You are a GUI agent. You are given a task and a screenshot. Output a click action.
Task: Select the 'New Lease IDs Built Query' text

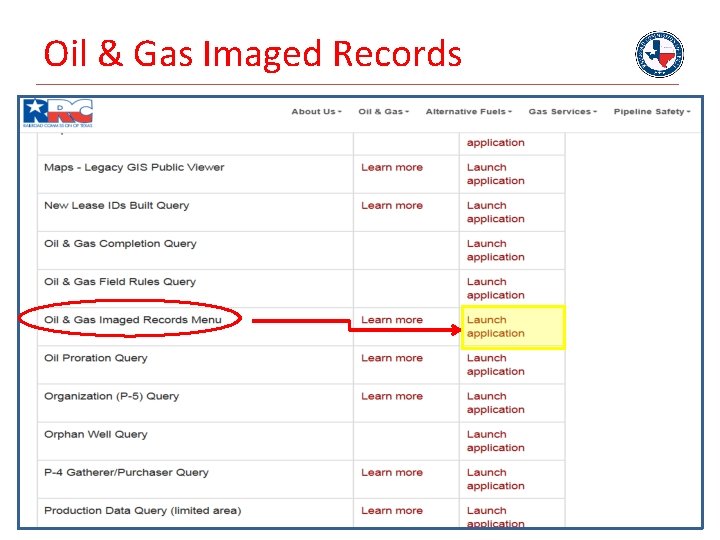pyautogui.click(x=117, y=206)
